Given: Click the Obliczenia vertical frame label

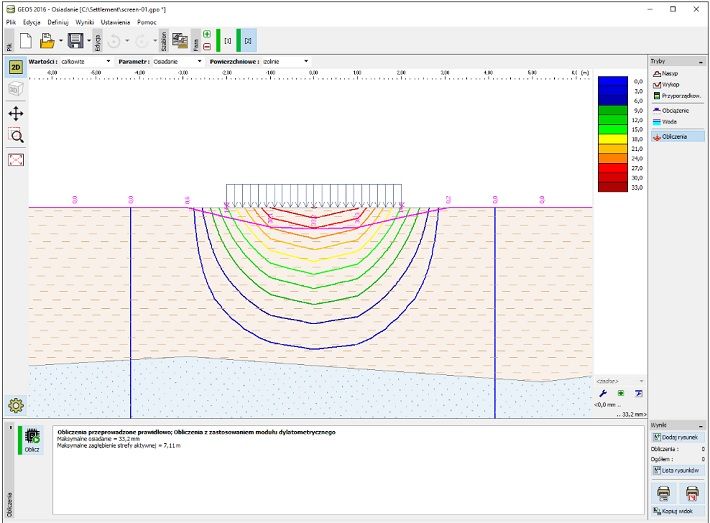Looking at the screenshot, I should (x=10, y=504).
